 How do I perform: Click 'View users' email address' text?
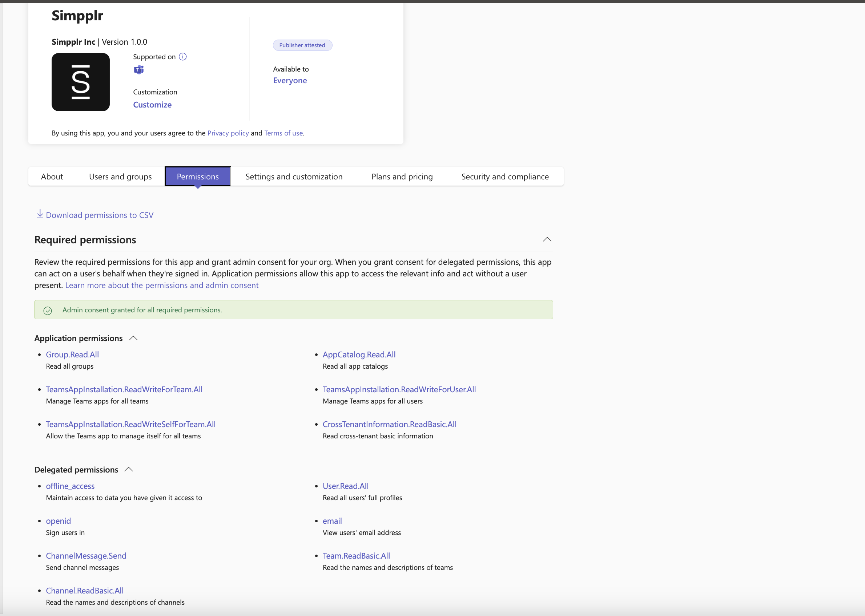click(362, 532)
